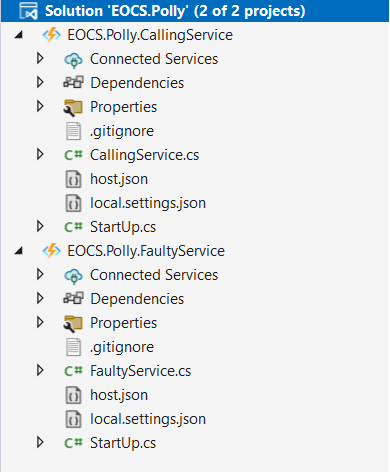Viewport: 390px width, 476px height.
Task: Expand Properties under FaultyService project
Action: (40, 322)
